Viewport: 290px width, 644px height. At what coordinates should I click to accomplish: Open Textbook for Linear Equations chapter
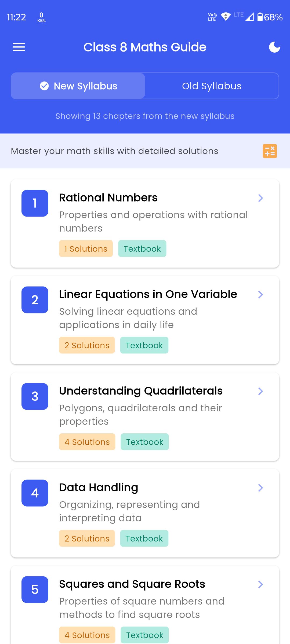(x=144, y=345)
